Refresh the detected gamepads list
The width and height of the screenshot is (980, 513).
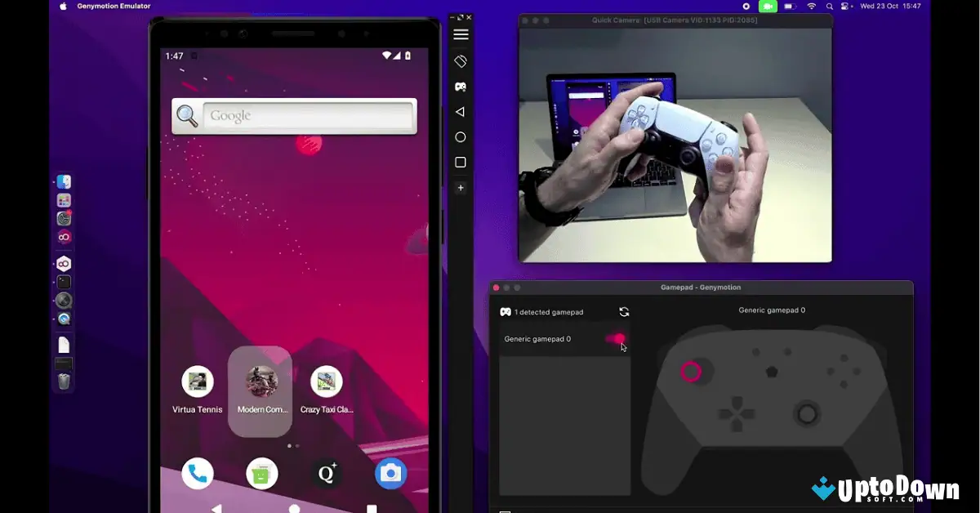click(x=624, y=311)
